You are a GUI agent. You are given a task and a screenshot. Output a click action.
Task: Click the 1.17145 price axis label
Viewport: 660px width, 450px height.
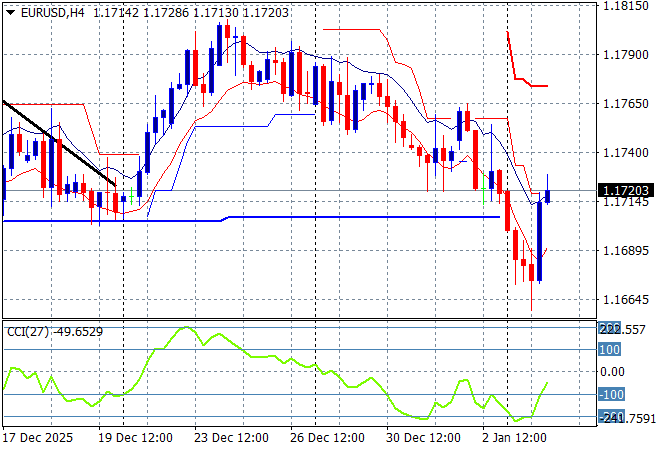626,202
